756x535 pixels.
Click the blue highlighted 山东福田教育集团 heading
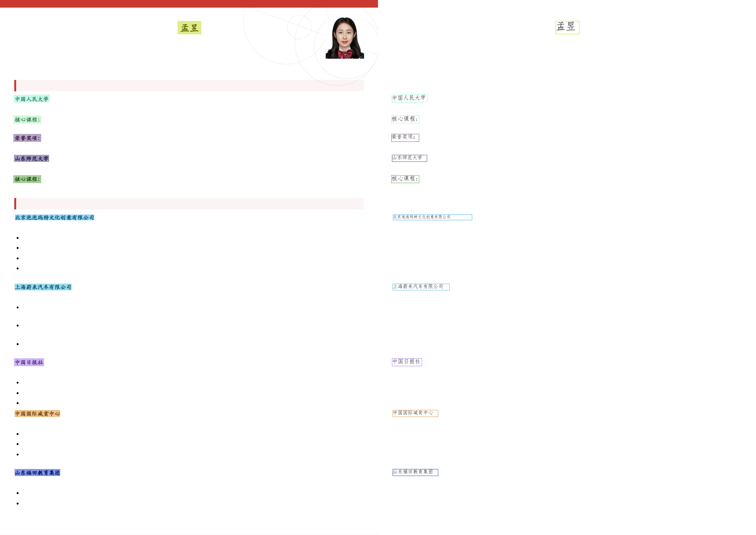pos(37,473)
